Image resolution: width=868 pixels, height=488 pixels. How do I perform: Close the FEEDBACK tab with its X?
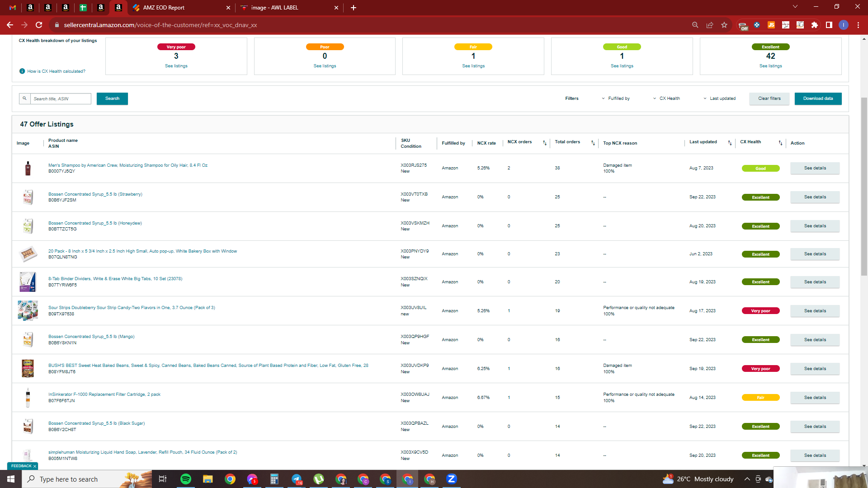click(x=35, y=466)
